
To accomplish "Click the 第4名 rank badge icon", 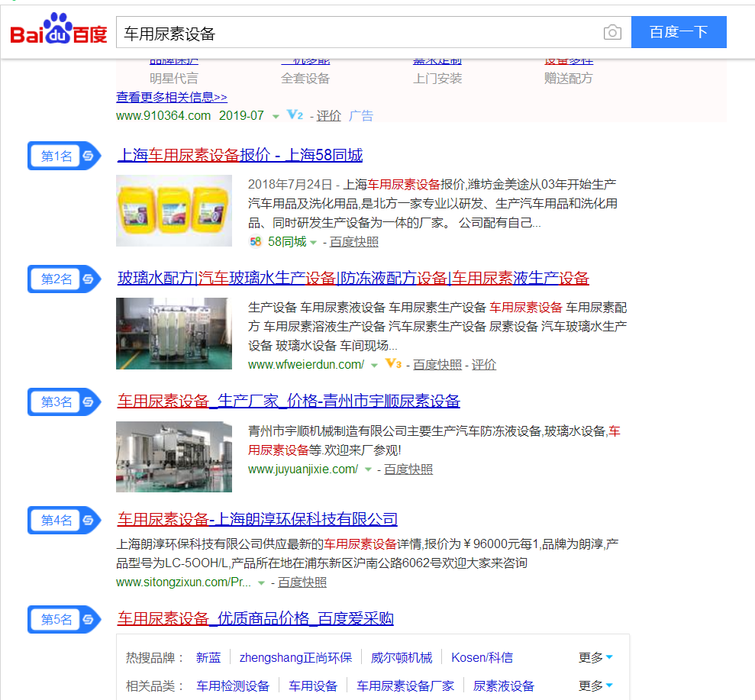I will pyautogui.click(x=64, y=520).
